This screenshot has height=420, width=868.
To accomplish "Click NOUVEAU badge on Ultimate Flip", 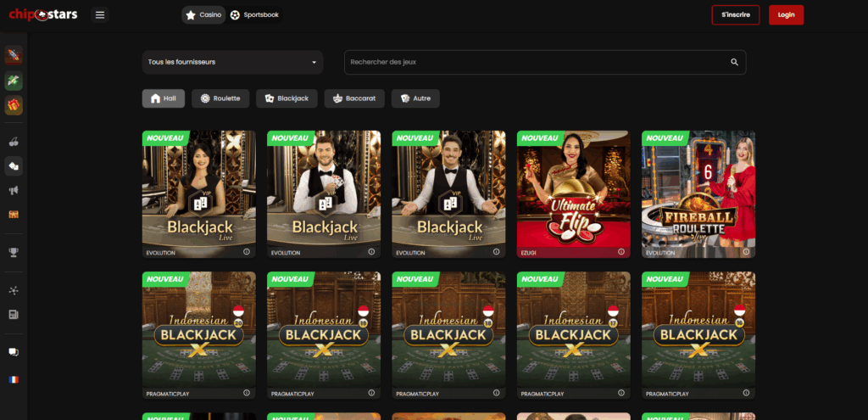I will coord(540,138).
